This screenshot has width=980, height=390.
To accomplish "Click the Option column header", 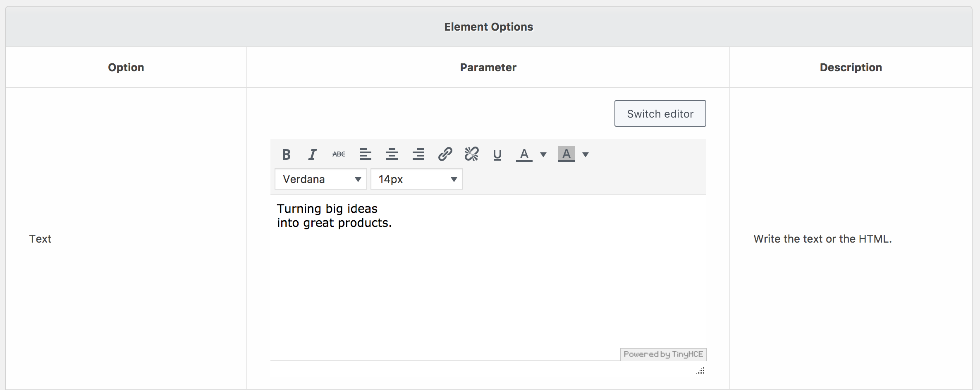I will pyautogui.click(x=126, y=67).
